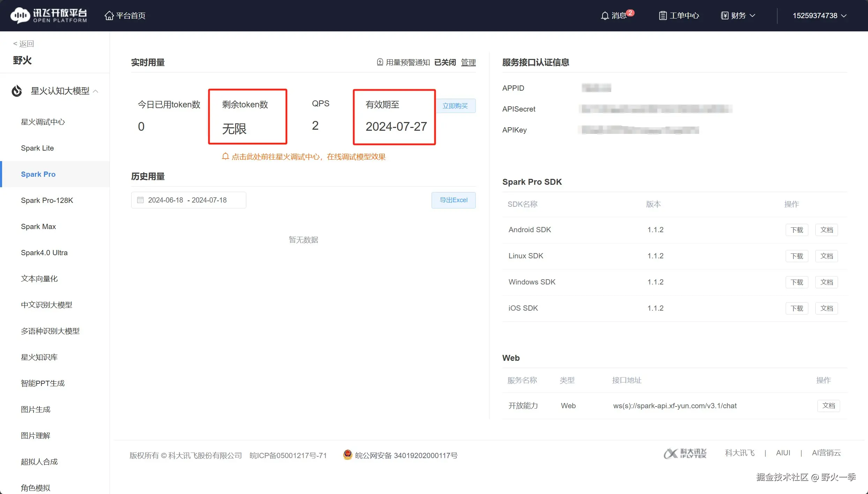The width and height of the screenshot is (868, 494).
Task: Click the orange 星火调试中心 hint link
Action: 309,157
